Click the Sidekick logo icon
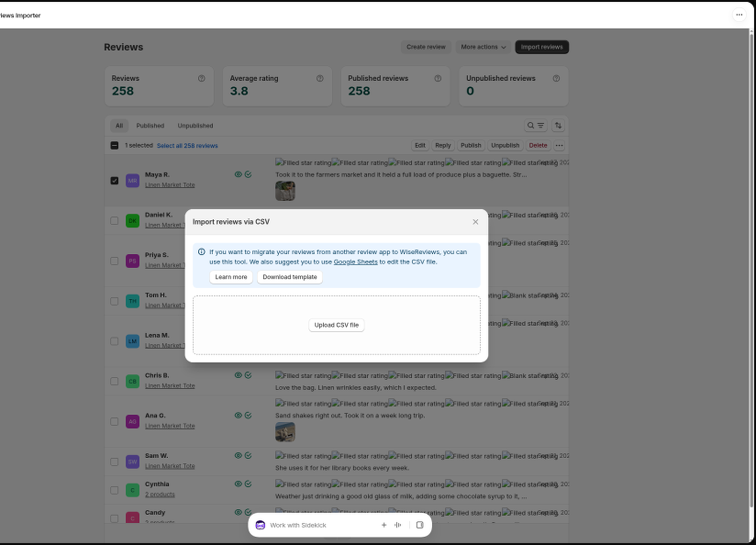This screenshot has width=756, height=545. click(260, 525)
